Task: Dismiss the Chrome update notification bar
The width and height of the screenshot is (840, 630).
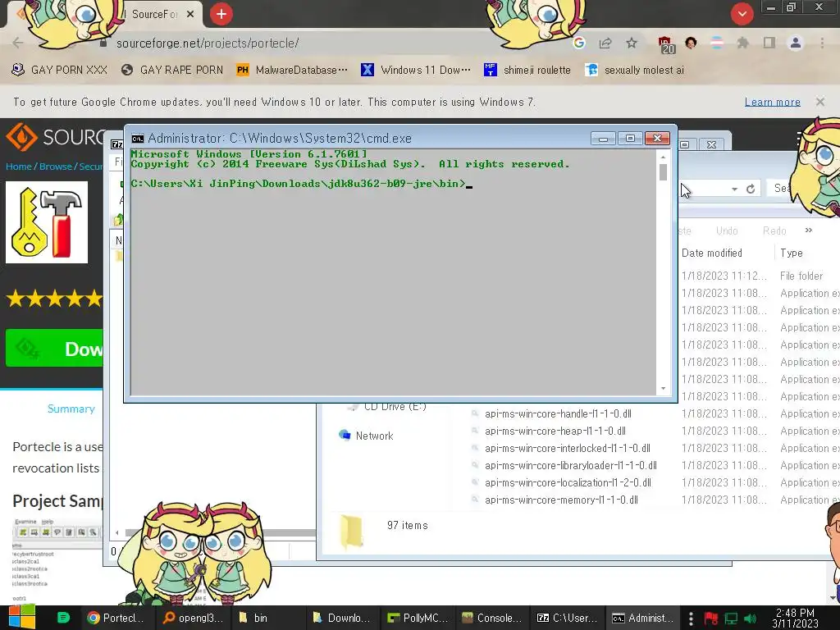Action: tap(820, 102)
